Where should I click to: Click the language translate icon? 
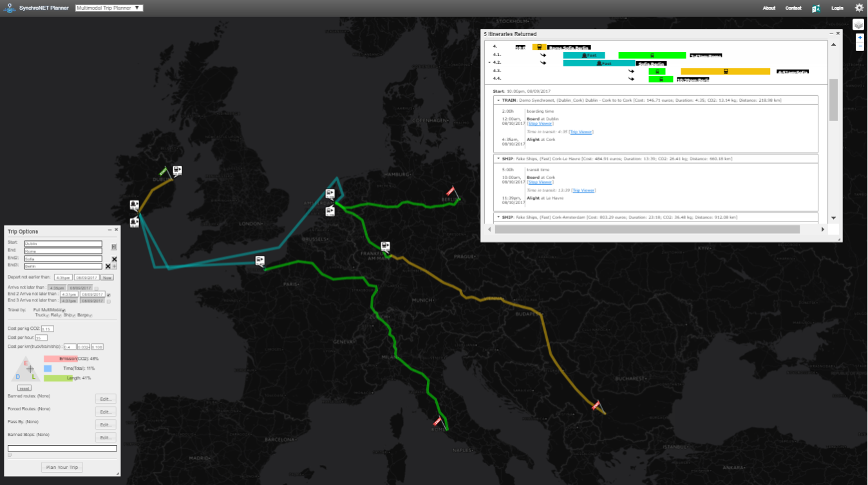coord(816,8)
